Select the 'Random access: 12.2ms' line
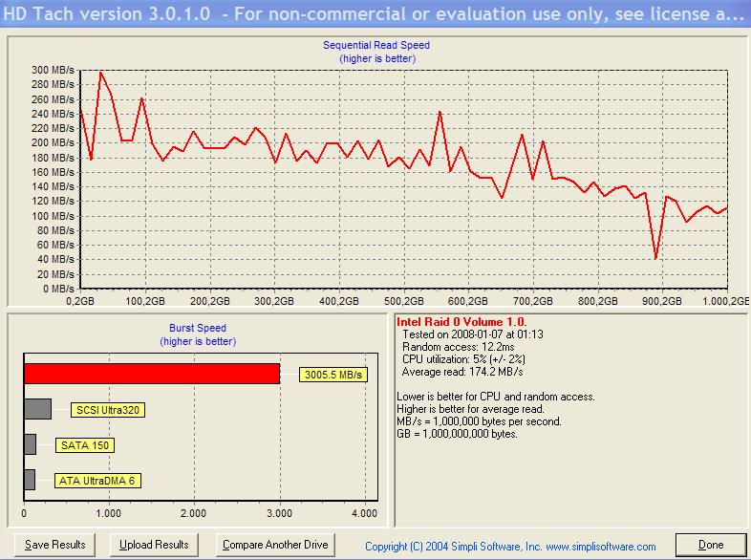Screen dimensions: 751x560 pyautogui.click(x=459, y=347)
